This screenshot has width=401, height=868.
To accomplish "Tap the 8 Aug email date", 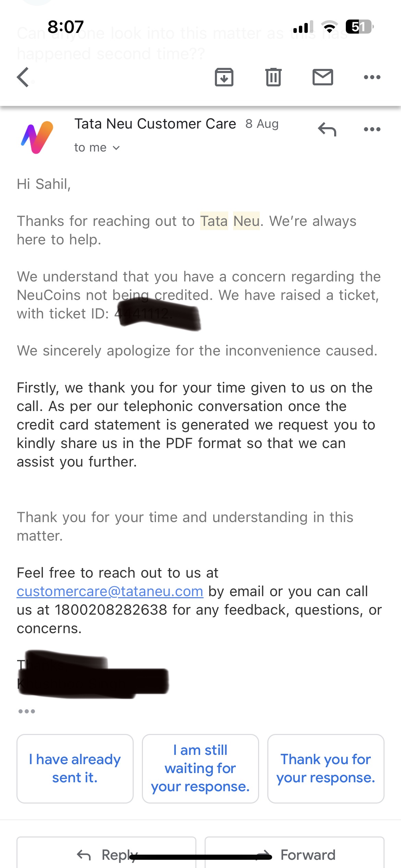I will tap(262, 124).
